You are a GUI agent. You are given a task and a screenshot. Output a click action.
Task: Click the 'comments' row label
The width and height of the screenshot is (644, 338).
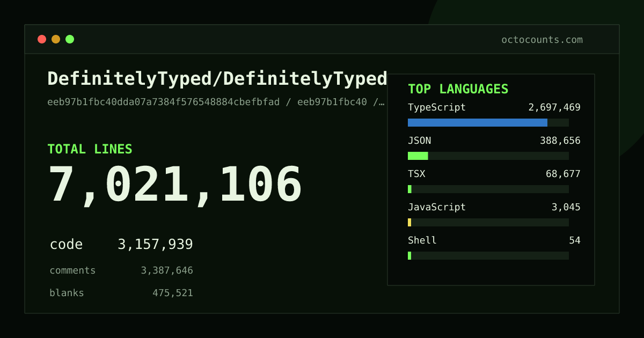coord(72,270)
